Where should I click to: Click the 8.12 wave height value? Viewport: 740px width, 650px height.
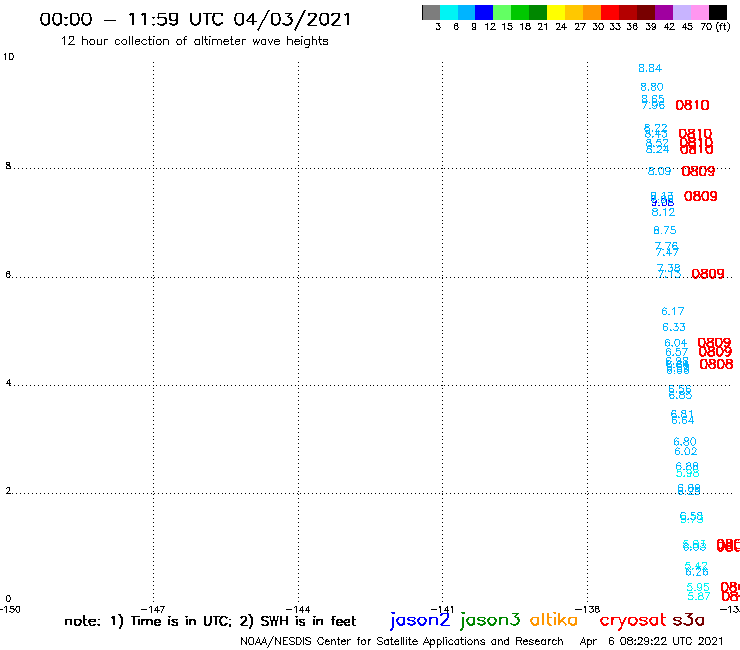pos(663,212)
